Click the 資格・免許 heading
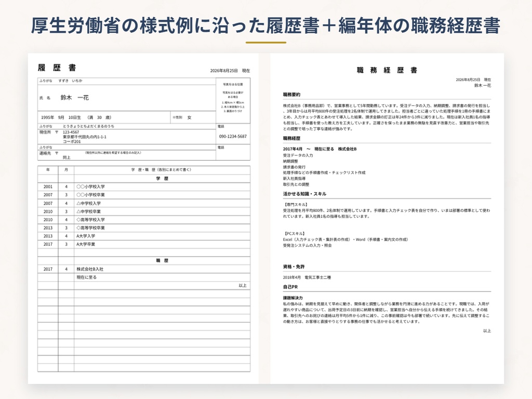 [294, 267]
